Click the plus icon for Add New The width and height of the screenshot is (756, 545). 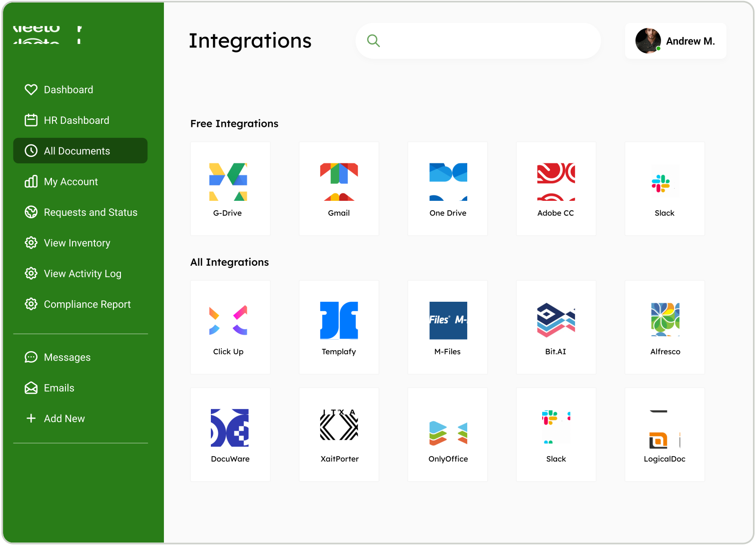tap(31, 419)
